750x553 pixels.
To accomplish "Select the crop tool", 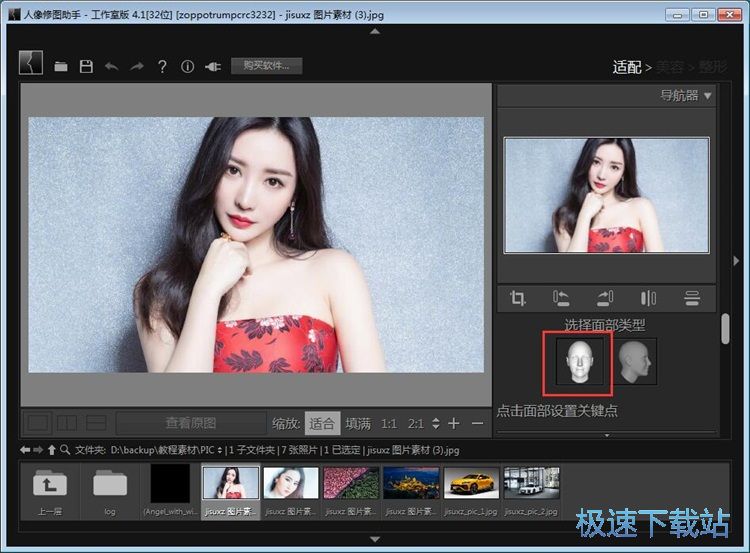I will [518, 298].
